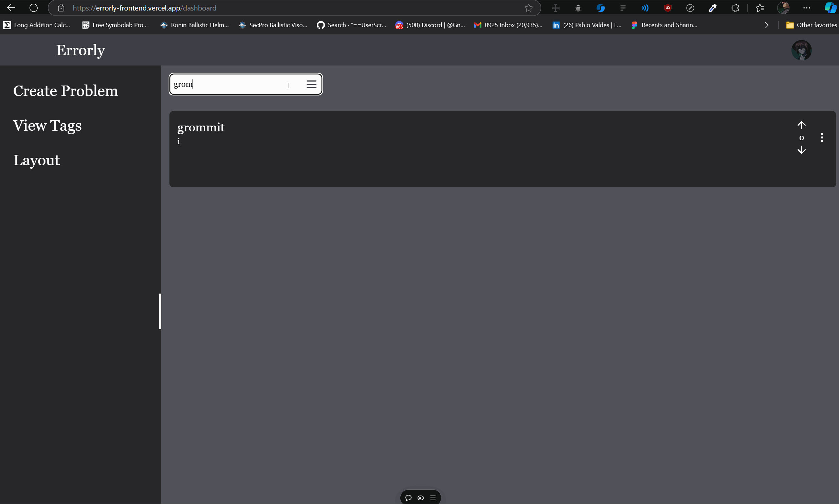Screen dimensions: 839x504
Task: Open the Other favorites folder
Action: pos(811,25)
